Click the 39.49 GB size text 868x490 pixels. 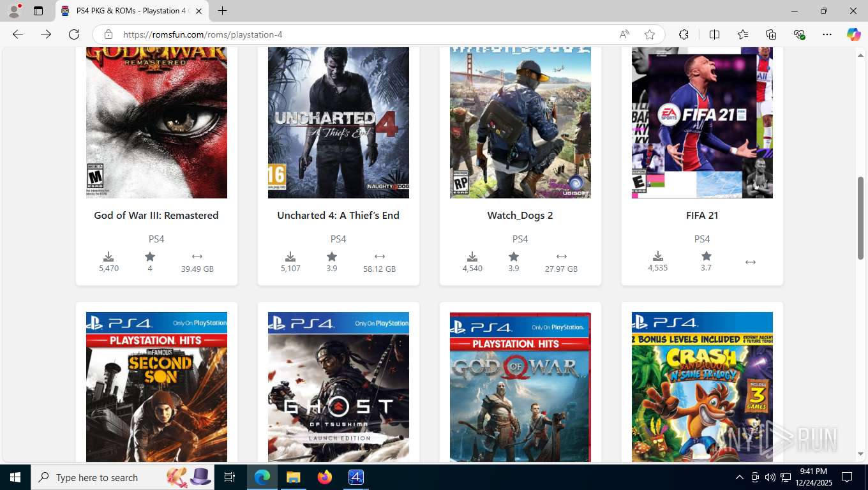coord(197,269)
